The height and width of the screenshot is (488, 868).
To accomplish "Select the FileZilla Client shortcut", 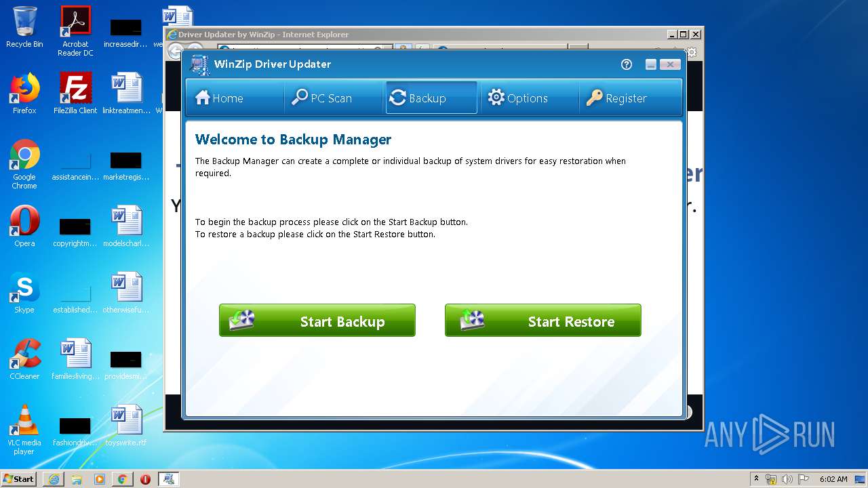I will (75, 94).
